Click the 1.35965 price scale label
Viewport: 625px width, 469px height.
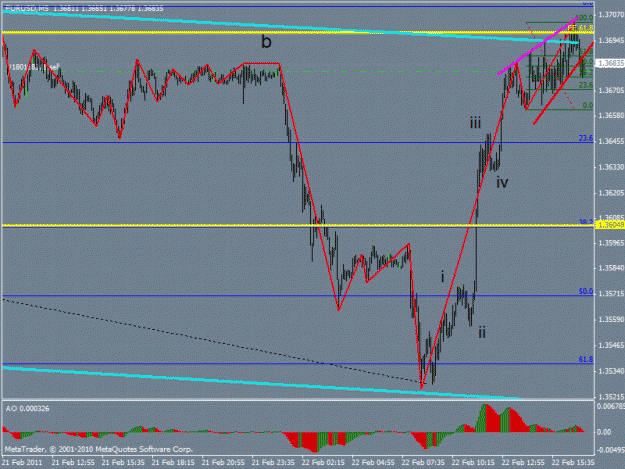point(611,243)
